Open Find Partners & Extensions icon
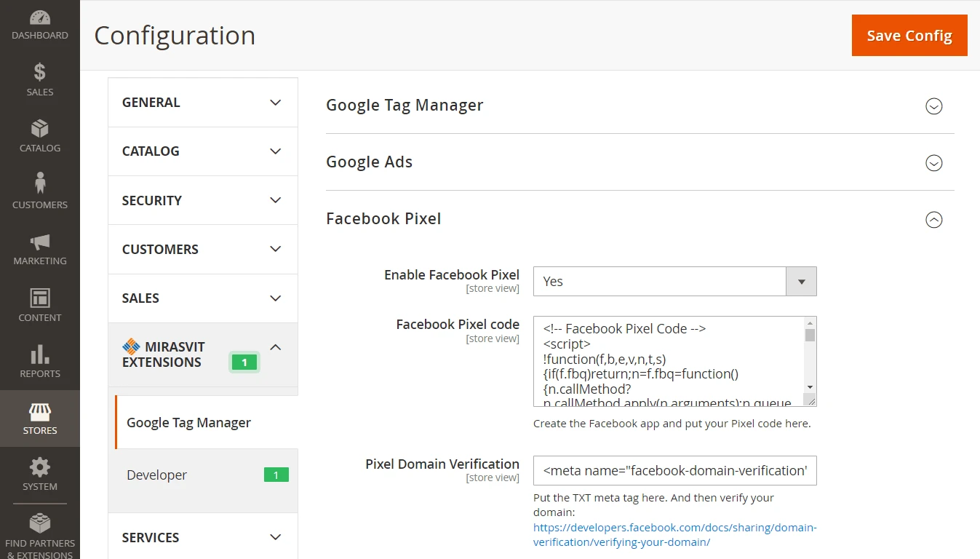The width and height of the screenshot is (980, 559). (x=40, y=524)
